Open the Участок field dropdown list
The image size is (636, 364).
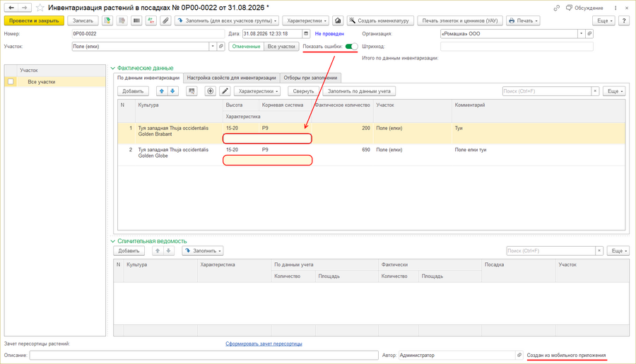pyautogui.click(x=213, y=46)
